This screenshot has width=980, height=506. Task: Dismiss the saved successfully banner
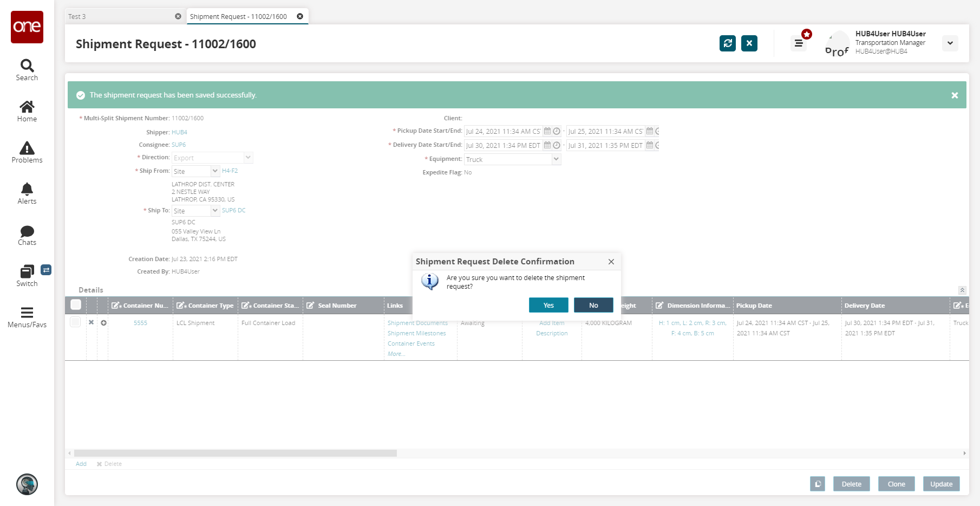click(955, 95)
